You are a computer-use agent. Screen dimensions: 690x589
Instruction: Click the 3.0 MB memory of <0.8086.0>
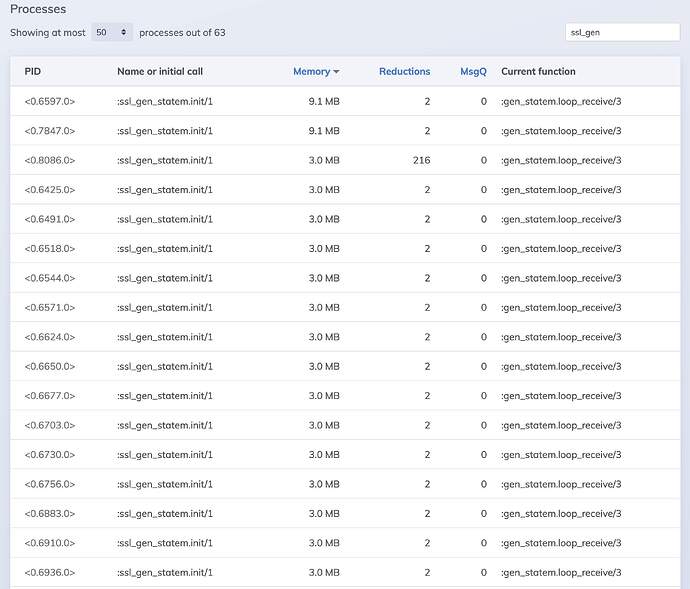coord(324,160)
